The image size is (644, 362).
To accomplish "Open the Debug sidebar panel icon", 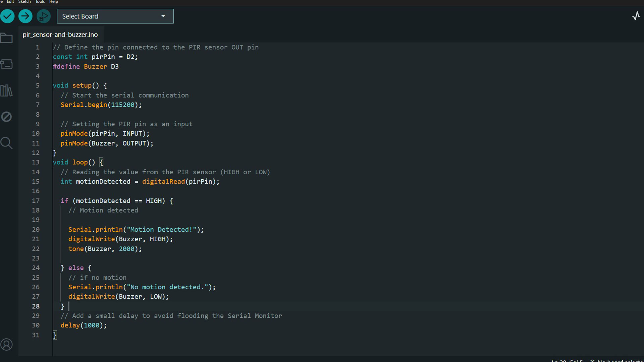I will pos(6,117).
